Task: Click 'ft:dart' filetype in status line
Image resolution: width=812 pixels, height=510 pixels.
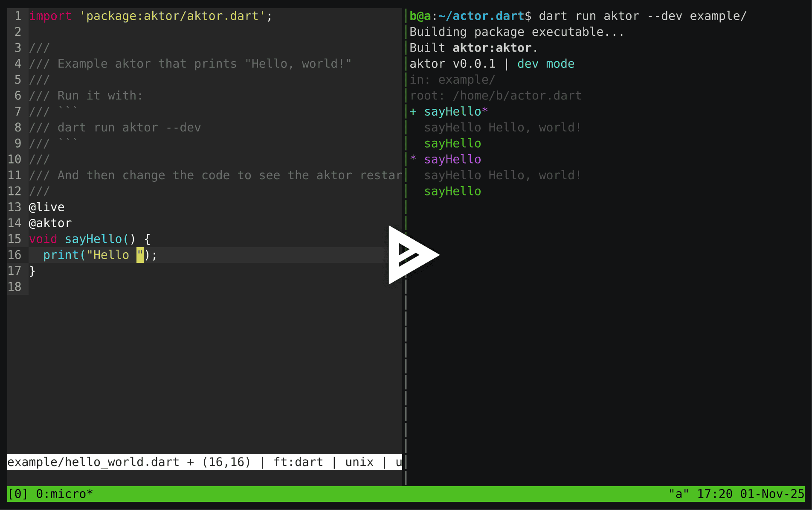Action: [298, 462]
